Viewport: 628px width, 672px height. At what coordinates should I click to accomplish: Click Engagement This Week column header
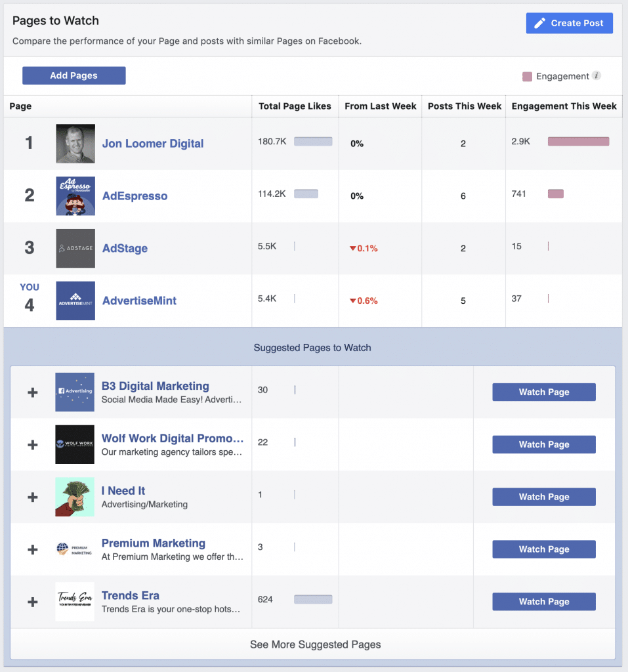coord(564,106)
